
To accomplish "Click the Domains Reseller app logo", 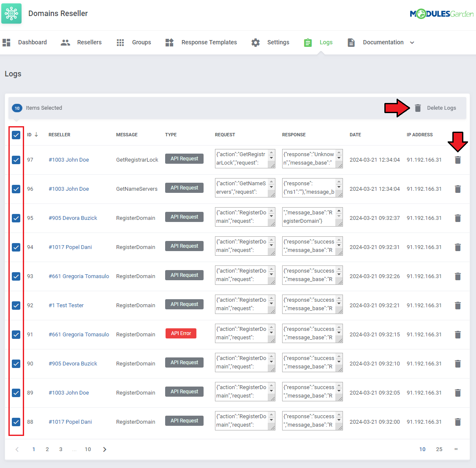I will point(11,14).
